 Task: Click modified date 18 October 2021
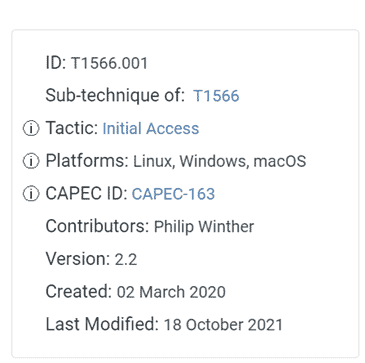[223, 325]
